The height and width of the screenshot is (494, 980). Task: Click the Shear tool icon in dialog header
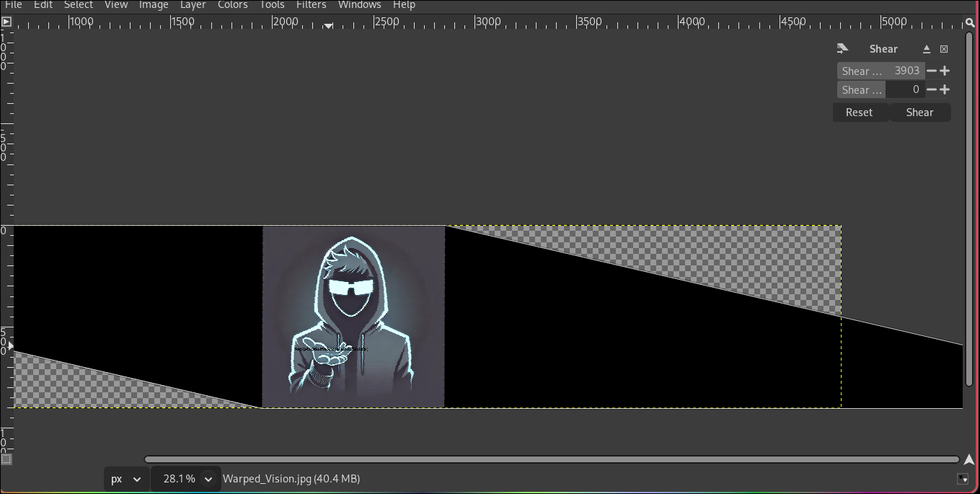[x=842, y=49]
